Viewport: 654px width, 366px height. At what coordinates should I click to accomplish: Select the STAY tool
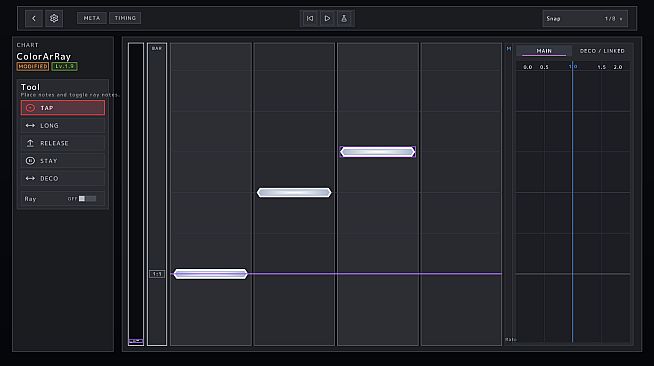(63, 160)
